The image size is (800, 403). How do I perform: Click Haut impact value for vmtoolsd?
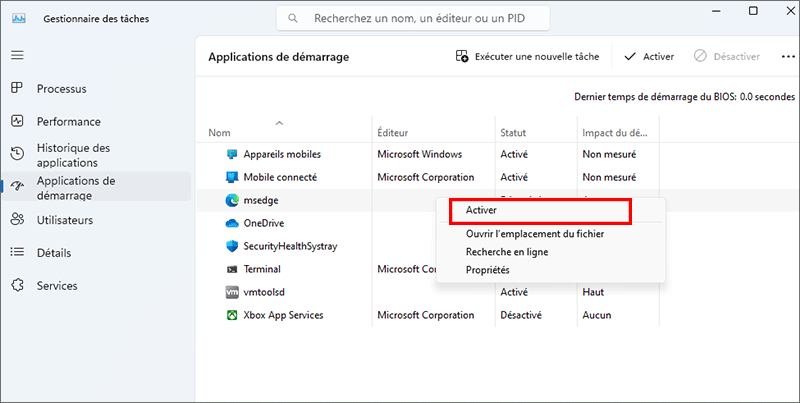click(593, 292)
